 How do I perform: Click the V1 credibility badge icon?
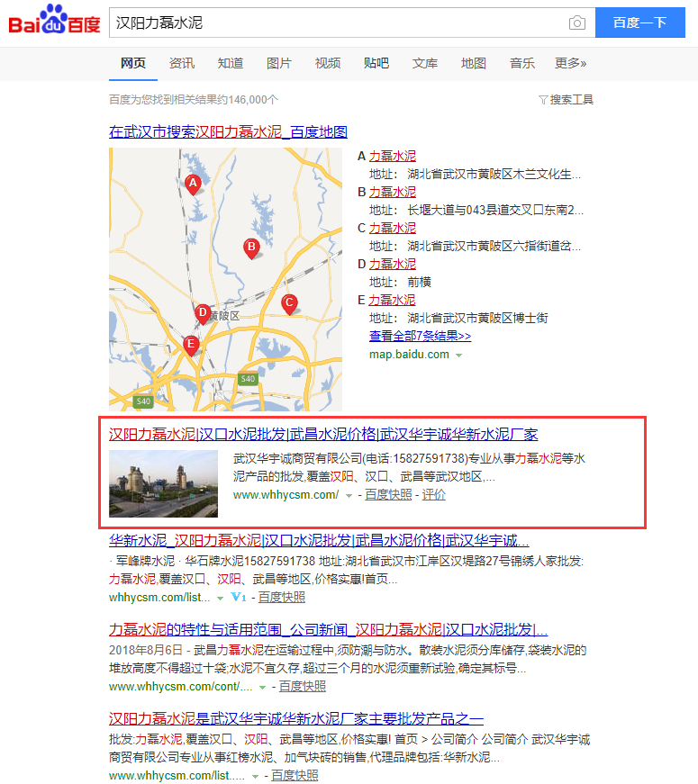(239, 597)
